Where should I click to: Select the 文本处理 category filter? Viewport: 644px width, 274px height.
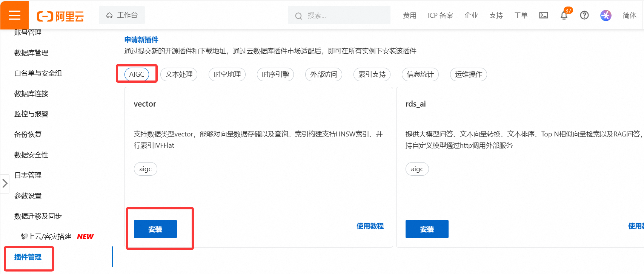[x=179, y=74]
